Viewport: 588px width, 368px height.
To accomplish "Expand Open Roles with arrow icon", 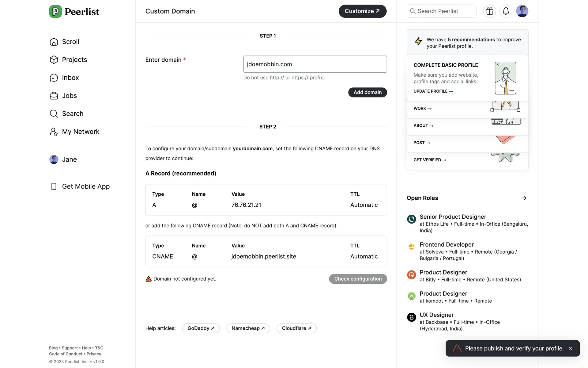I will 524,198.
